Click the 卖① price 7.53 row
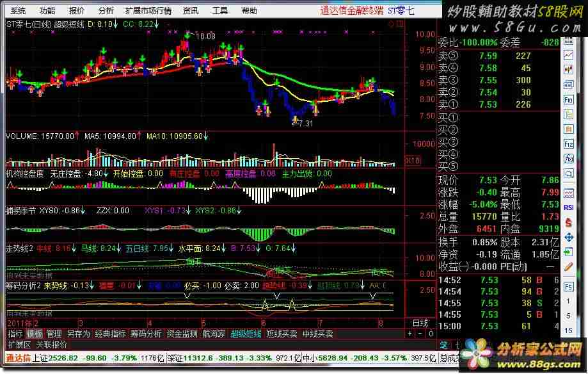588x374 pixels. [x=498, y=104]
